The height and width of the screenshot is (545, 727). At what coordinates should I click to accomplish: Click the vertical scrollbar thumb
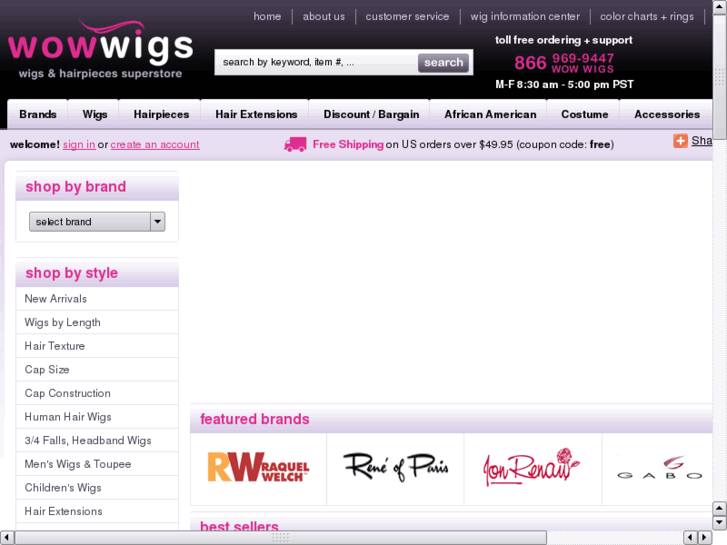pyautogui.click(x=720, y=77)
